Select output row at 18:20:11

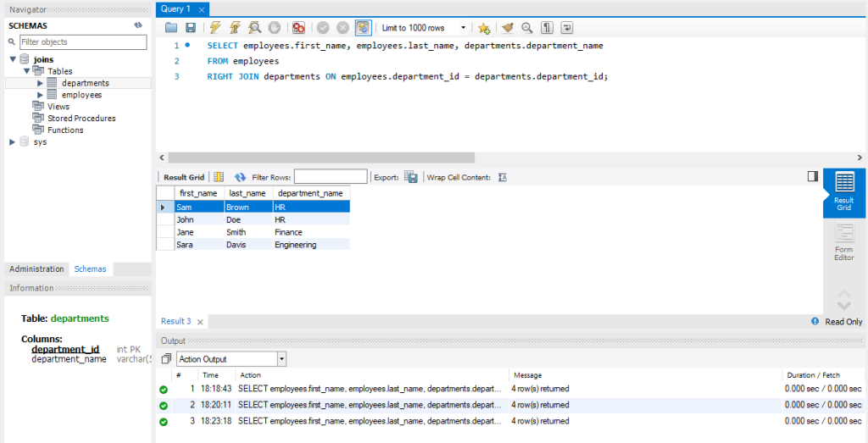pos(509,406)
